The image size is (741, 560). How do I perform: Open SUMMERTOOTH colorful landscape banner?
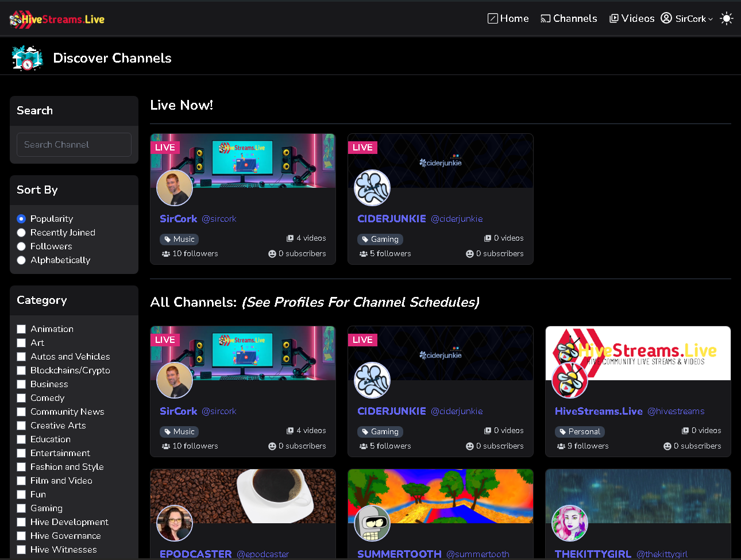click(441, 496)
